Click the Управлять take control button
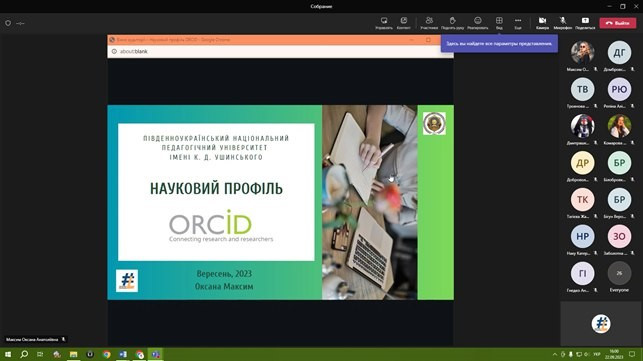Viewport: 643px width, 361px height. 384,23
